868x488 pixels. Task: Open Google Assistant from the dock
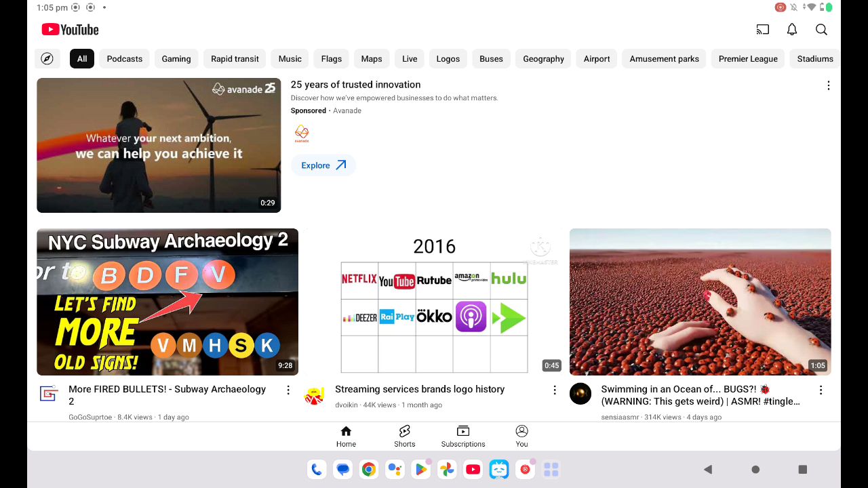click(395, 469)
